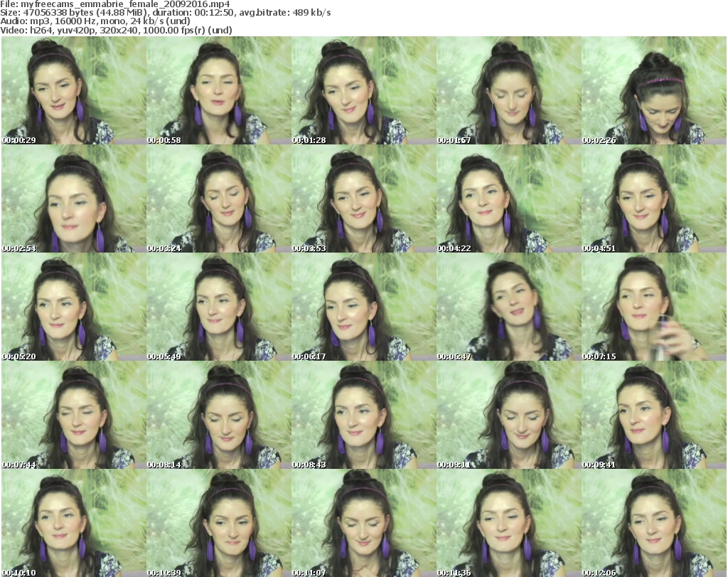
Task: Select the thumbnail stamped 00:07:44
Action: click(74, 415)
